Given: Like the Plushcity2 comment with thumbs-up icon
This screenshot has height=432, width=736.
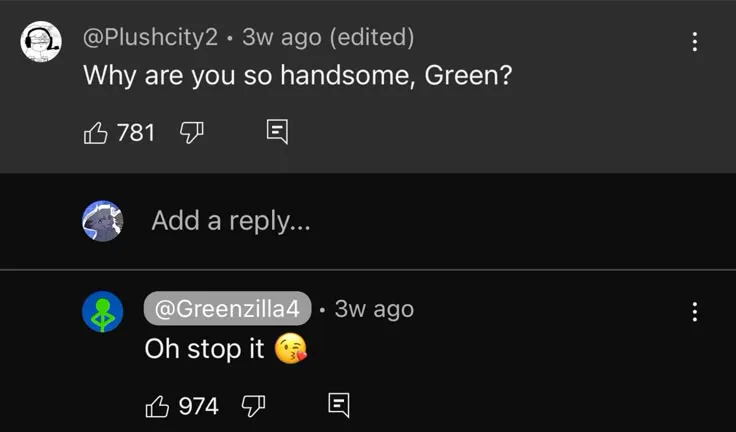Looking at the screenshot, I should [x=95, y=132].
